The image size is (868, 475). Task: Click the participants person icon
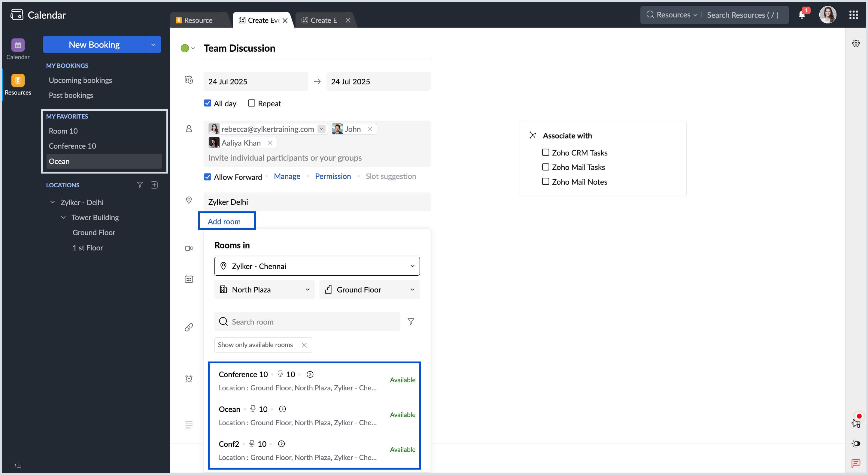[189, 129]
